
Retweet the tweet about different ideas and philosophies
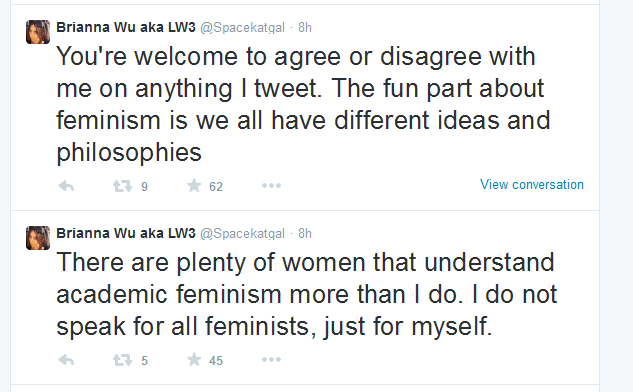coord(122,186)
